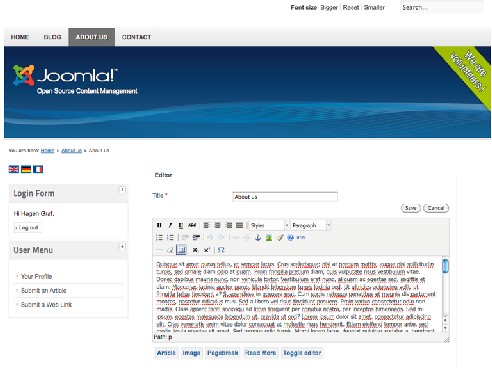The image size is (492, 375).
Task: Create a bulleted list in the editor
Action: (x=159, y=238)
